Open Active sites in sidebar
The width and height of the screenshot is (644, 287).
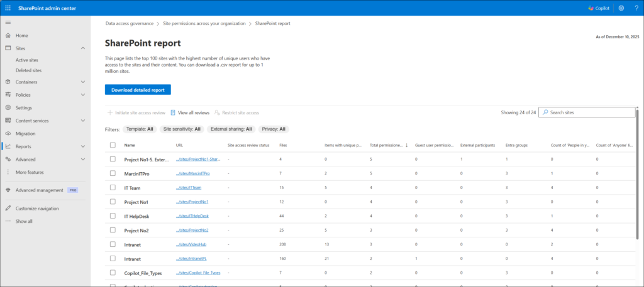[x=27, y=60]
